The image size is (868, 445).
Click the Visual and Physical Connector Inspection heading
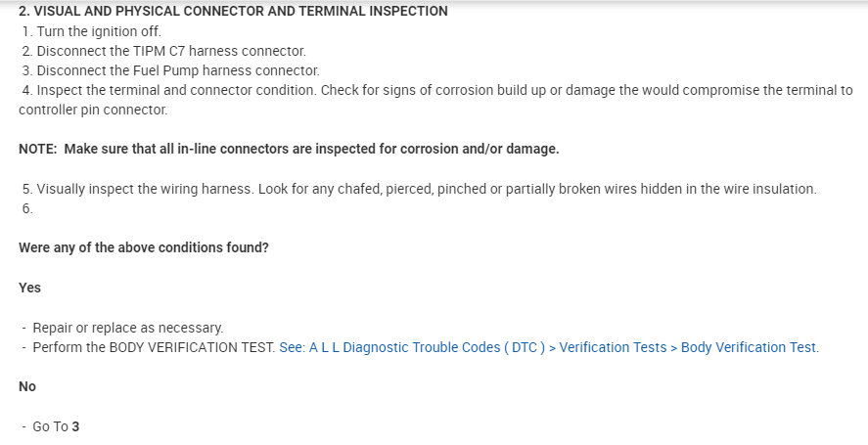tap(233, 11)
